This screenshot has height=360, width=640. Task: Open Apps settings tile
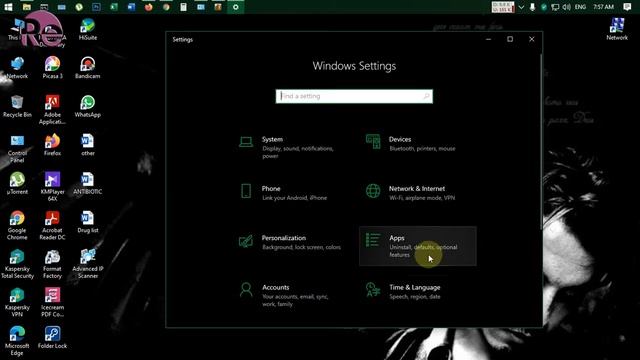pyautogui.click(x=418, y=246)
